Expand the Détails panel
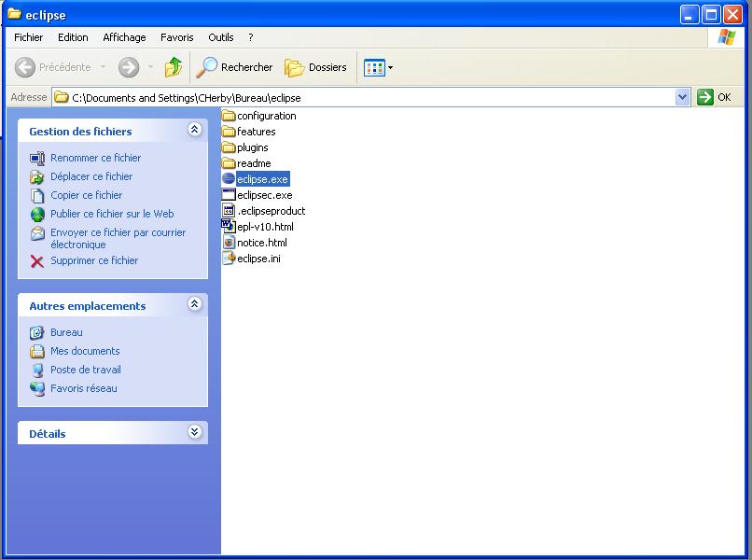Image resolution: width=752 pixels, height=560 pixels. [x=194, y=432]
